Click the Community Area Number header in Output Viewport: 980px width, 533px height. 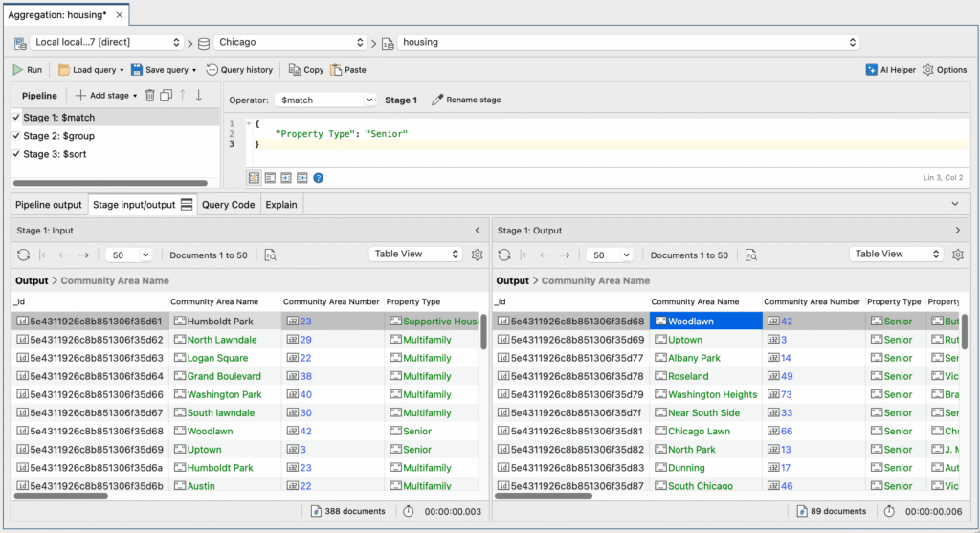point(812,301)
